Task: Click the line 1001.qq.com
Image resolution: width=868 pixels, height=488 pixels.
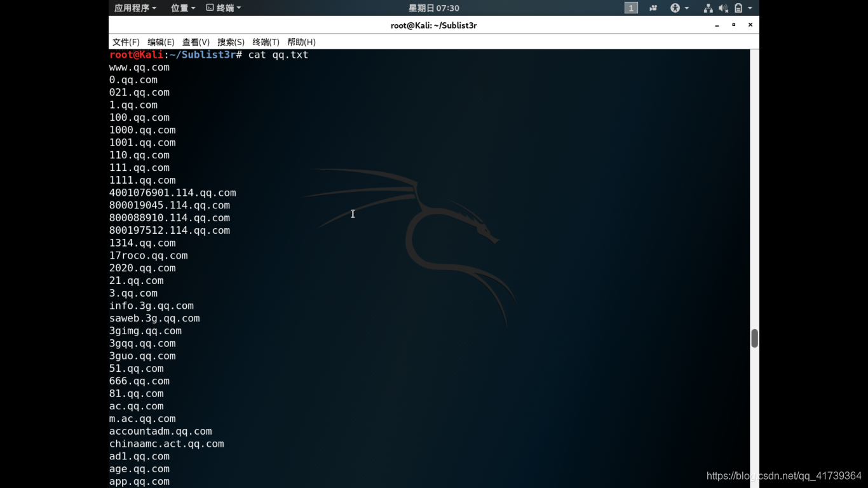Action: [142, 143]
